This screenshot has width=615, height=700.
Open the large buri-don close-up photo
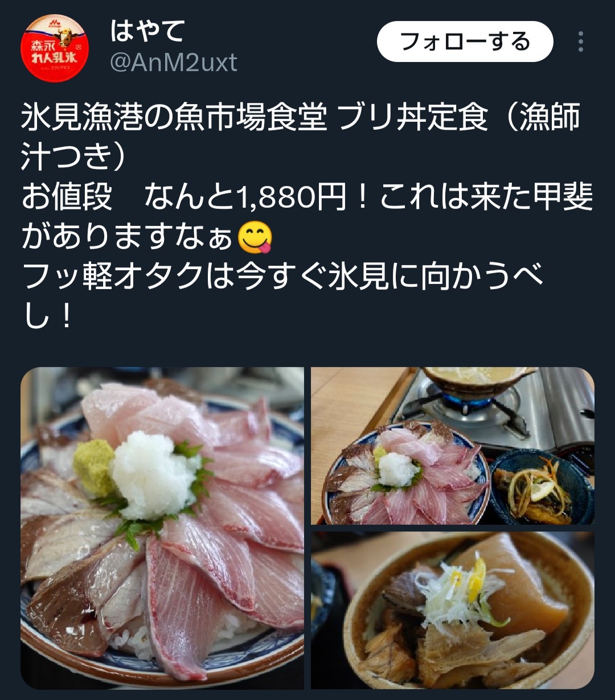coord(162,528)
